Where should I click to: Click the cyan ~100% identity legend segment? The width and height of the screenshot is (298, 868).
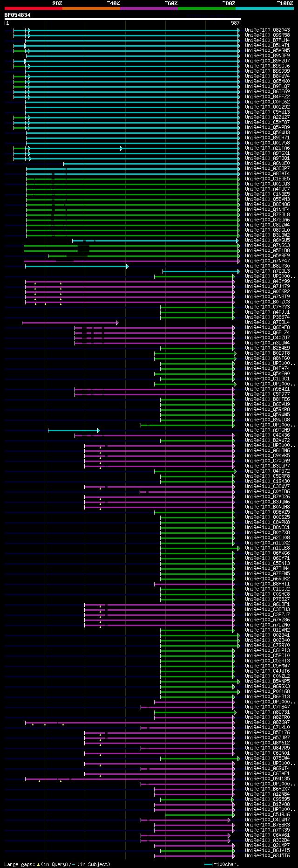[264, 8]
